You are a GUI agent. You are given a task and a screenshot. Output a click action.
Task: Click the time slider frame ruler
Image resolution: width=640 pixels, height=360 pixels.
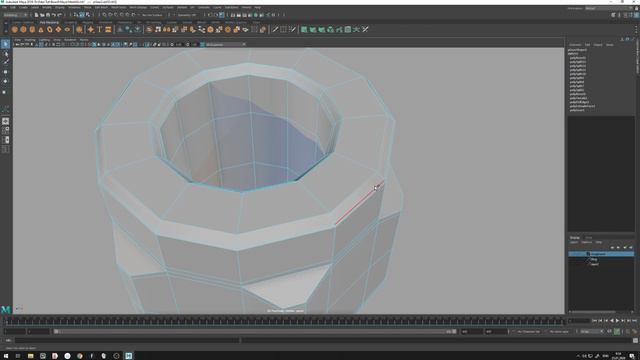click(286, 321)
